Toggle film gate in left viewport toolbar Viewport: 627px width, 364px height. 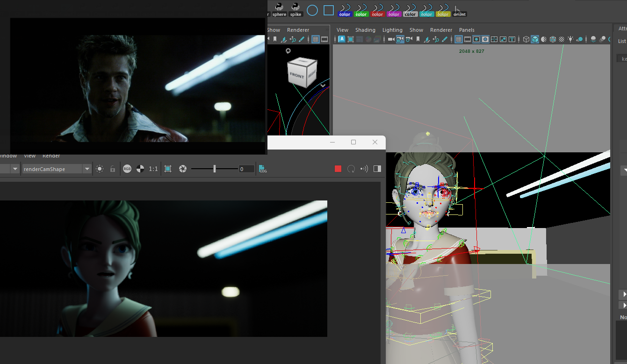point(325,39)
